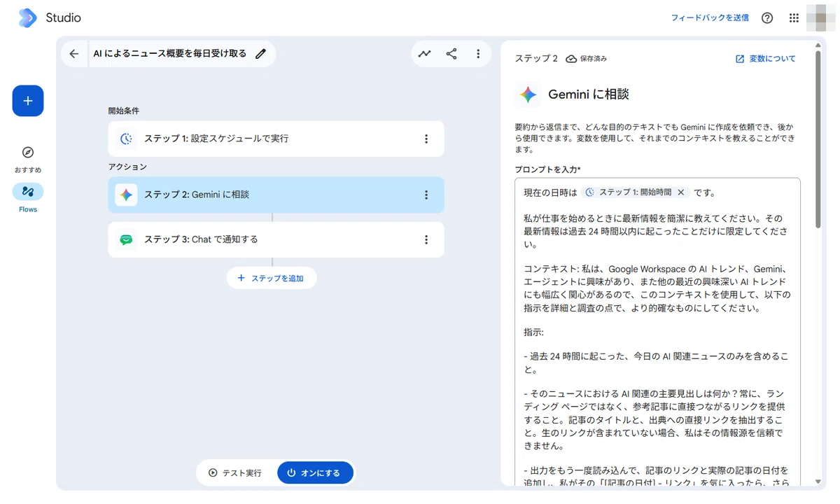Click inside the prompt text area
The height and width of the screenshot is (504, 840).
(657, 330)
